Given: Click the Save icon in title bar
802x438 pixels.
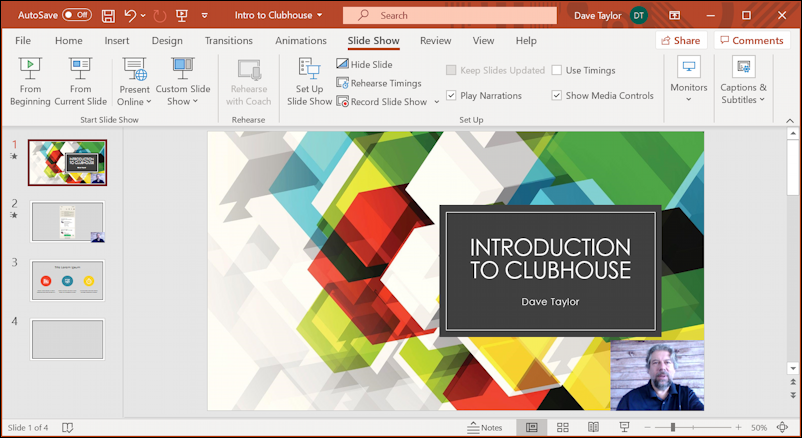Looking at the screenshot, I should coord(108,15).
